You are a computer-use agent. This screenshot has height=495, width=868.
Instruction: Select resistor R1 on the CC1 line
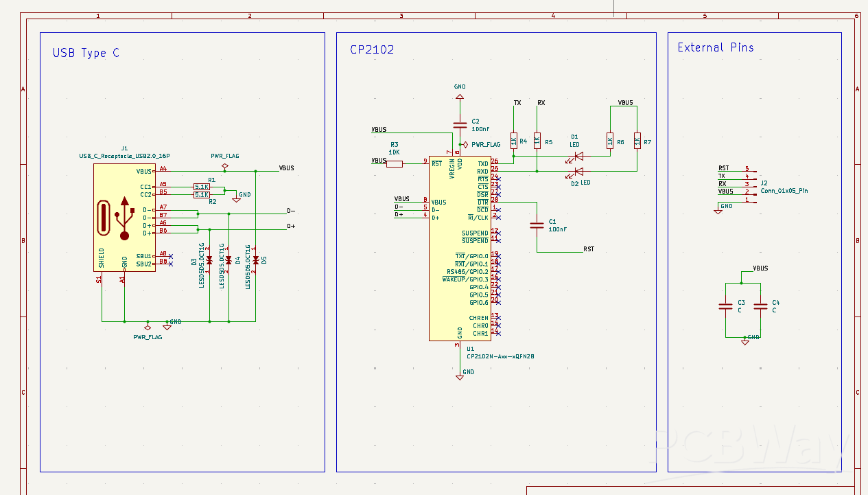click(202, 187)
